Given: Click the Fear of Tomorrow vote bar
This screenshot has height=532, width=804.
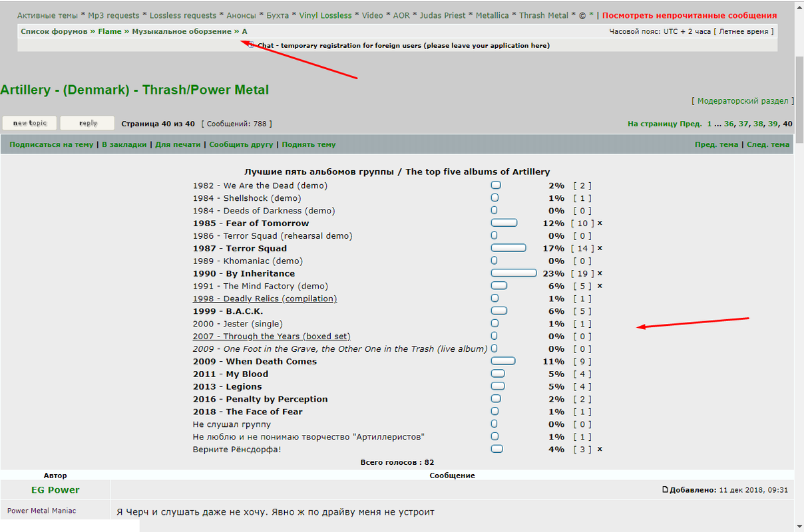Looking at the screenshot, I should pyautogui.click(x=504, y=223).
